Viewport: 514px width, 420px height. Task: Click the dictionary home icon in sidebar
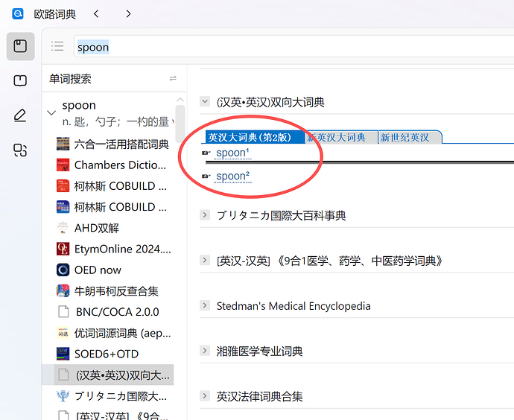point(20,47)
